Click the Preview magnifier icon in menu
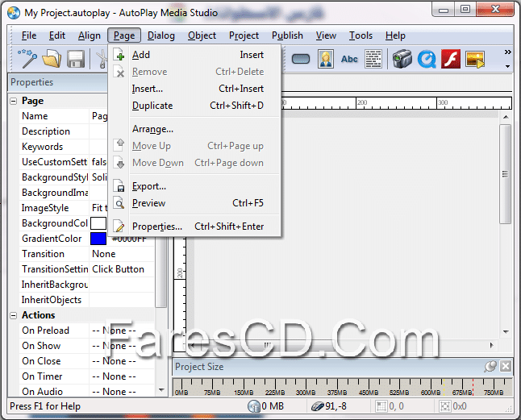 click(119, 203)
